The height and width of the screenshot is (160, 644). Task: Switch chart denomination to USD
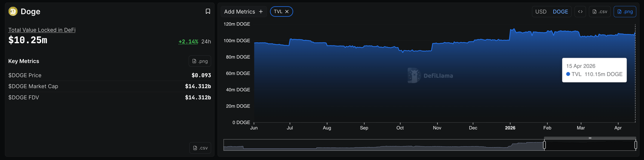(540, 11)
